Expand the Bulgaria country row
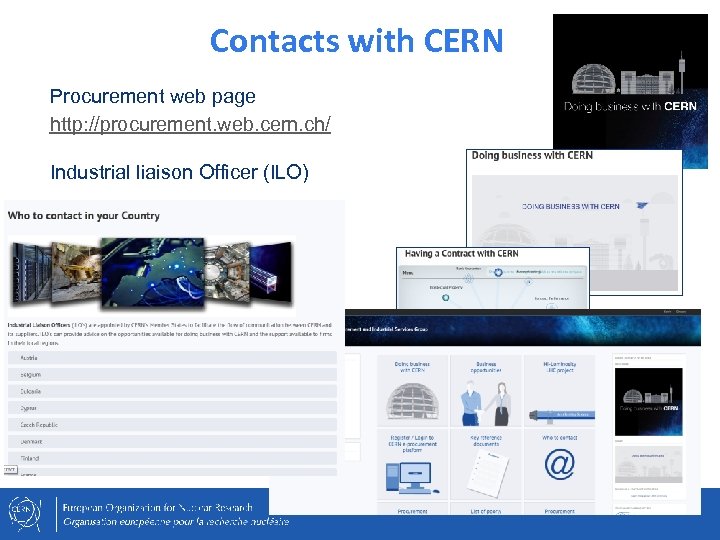Image resolution: width=720 pixels, height=540 pixels. [172, 391]
